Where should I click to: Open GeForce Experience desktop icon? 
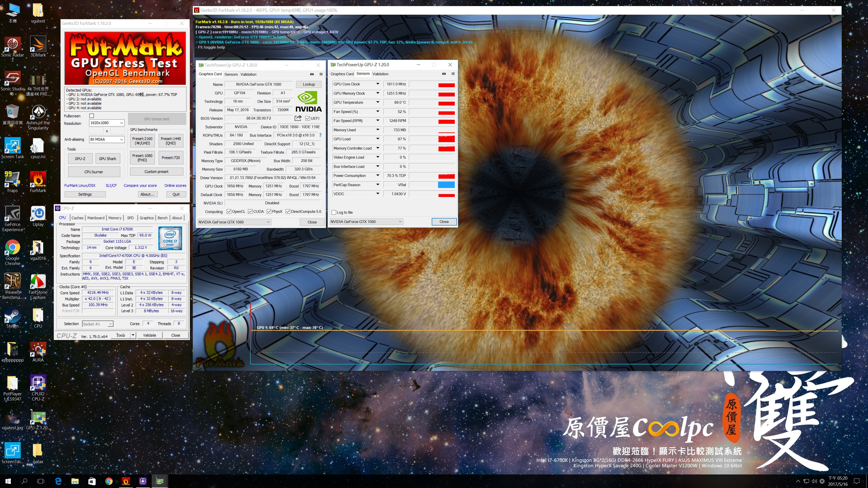[x=12, y=219]
